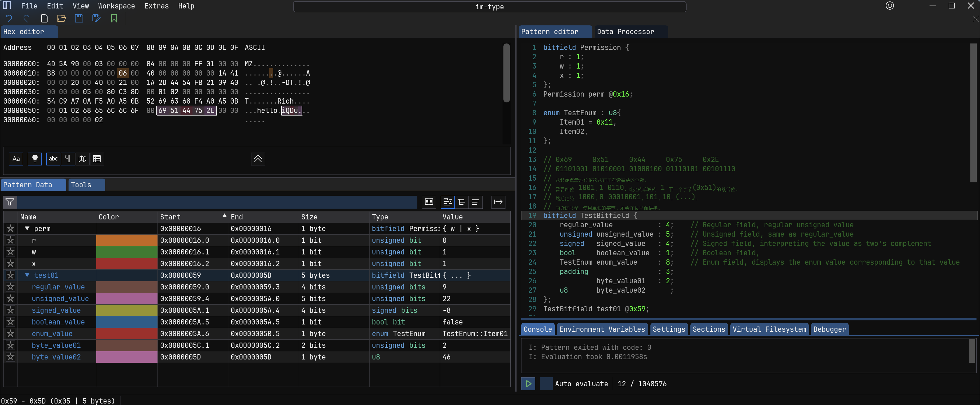Collapse the perm tree node
The image size is (980, 405).
point(27,228)
